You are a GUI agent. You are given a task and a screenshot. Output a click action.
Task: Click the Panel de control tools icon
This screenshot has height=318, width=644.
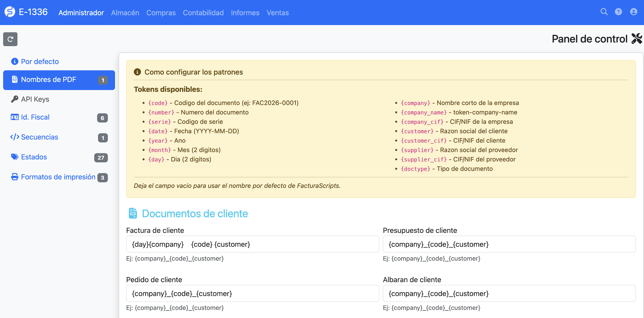coord(637,39)
